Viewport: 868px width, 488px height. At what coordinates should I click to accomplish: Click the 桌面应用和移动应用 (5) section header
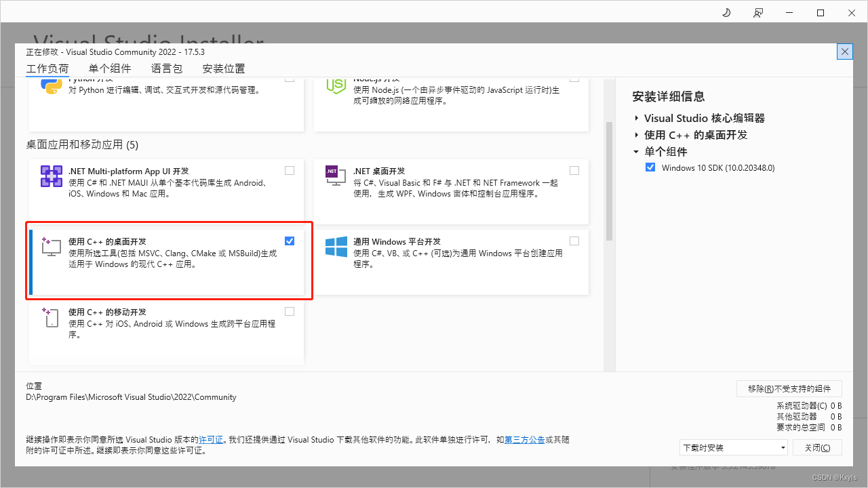(82, 144)
